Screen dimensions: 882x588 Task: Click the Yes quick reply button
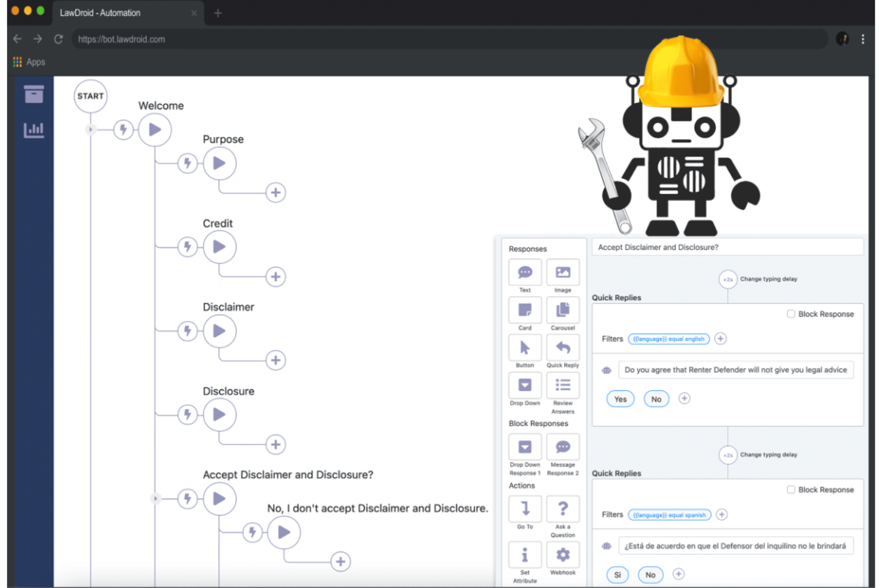[x=620, y=399]
